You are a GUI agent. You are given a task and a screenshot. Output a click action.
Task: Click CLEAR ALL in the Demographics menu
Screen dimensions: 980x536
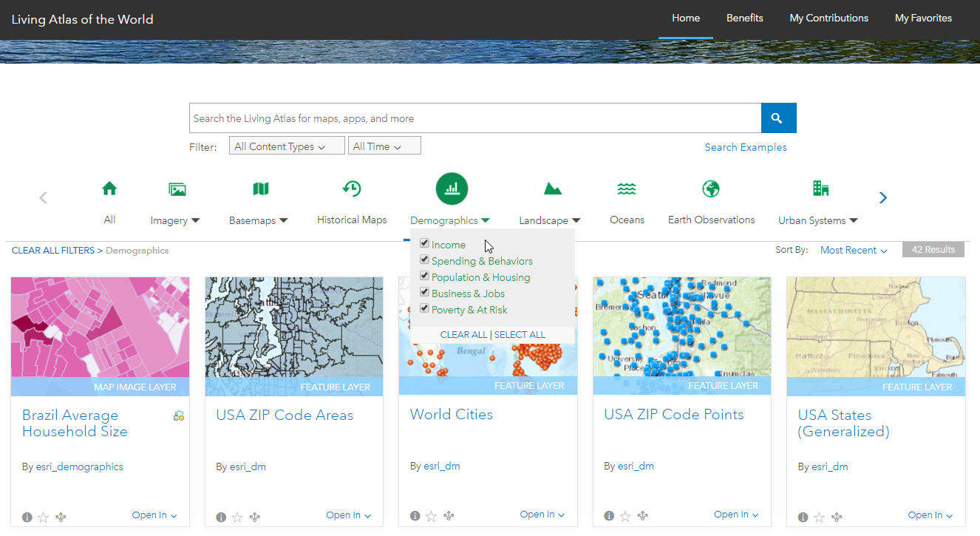pyautogui.click(x=464, y=335)
